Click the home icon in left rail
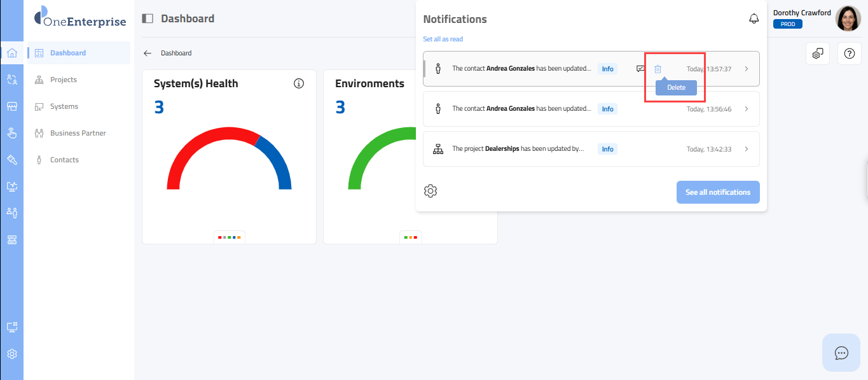868x380 pixels. pos(11,53)
